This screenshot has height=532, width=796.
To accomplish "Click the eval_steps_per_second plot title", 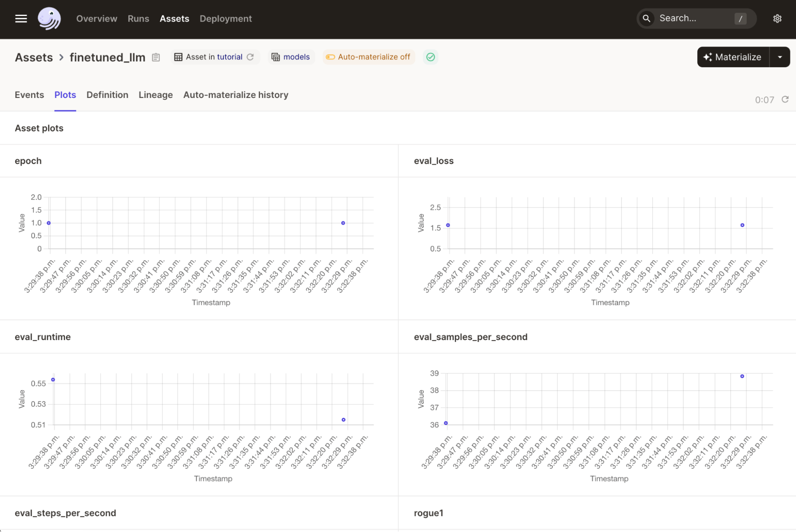I will click(x=65, y=513).
